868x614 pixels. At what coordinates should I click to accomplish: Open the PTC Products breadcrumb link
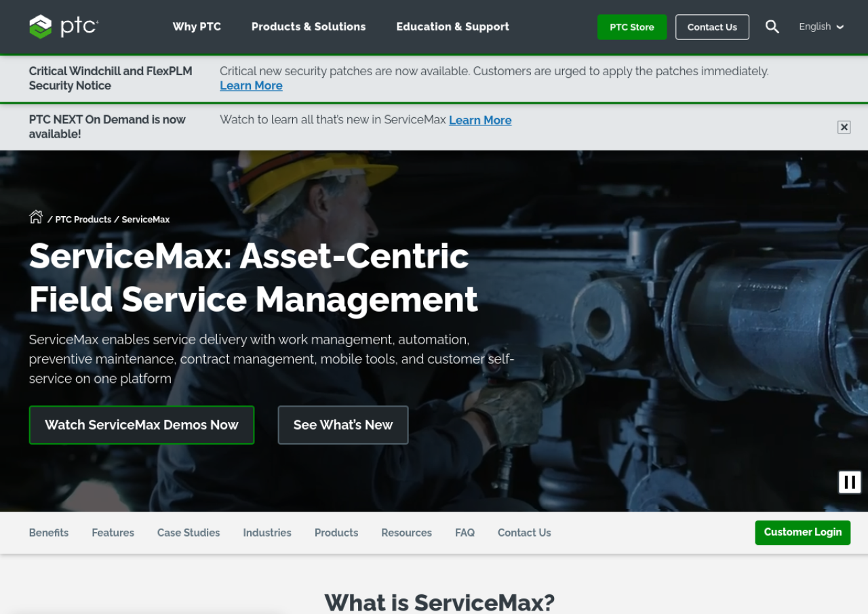tap(83, 220)
